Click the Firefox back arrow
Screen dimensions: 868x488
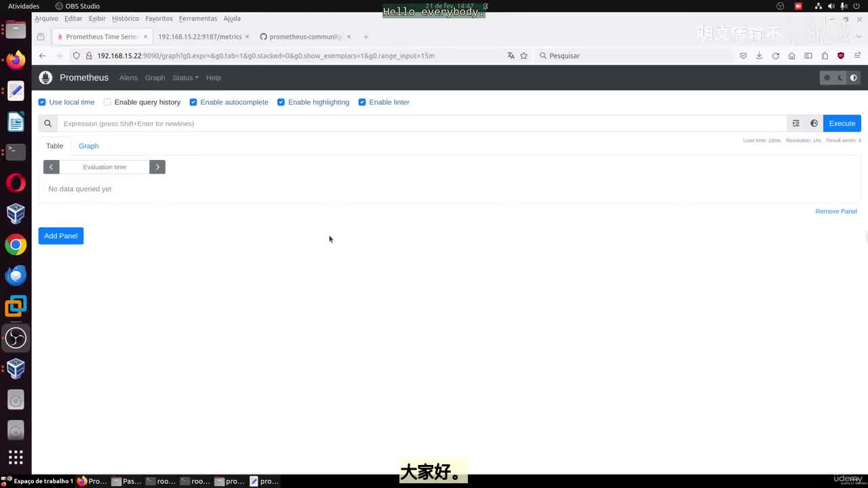click(x=42, y=56)
